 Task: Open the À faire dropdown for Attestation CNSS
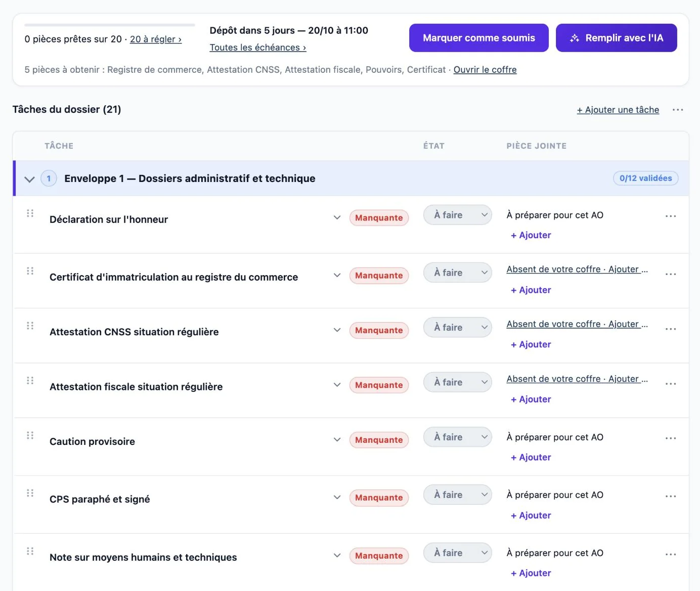coord(457,328)
